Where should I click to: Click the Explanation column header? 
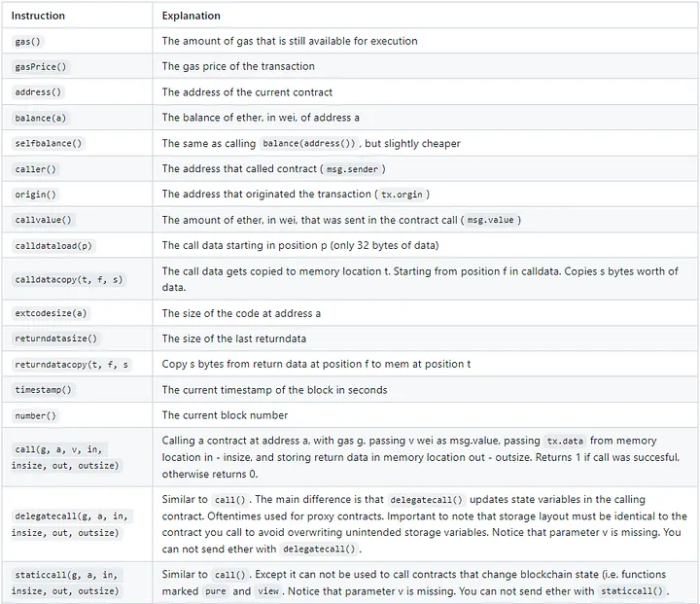tap(191, 16)
